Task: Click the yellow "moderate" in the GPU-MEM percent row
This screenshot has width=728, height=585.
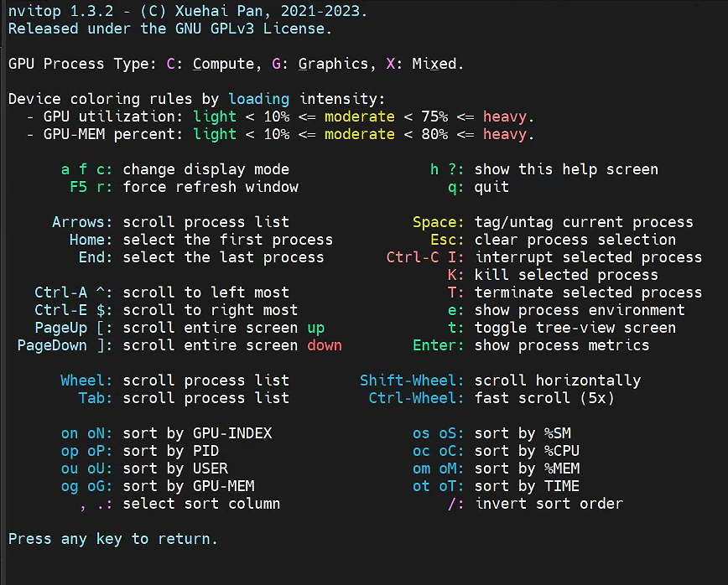Action: [x=359, y=134]
